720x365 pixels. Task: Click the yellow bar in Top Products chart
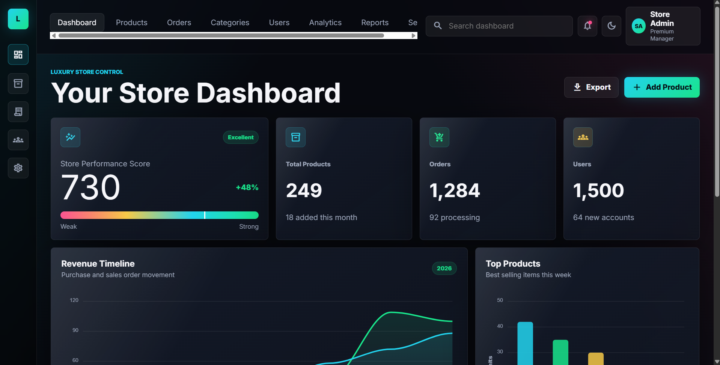click(x=596, y=359)
